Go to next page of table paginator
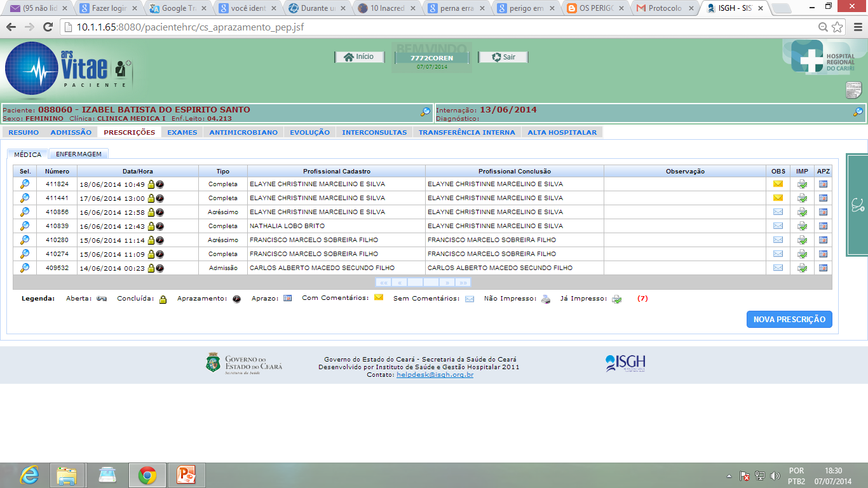Screen dimensions: 868x488 [x=447, y=282]
